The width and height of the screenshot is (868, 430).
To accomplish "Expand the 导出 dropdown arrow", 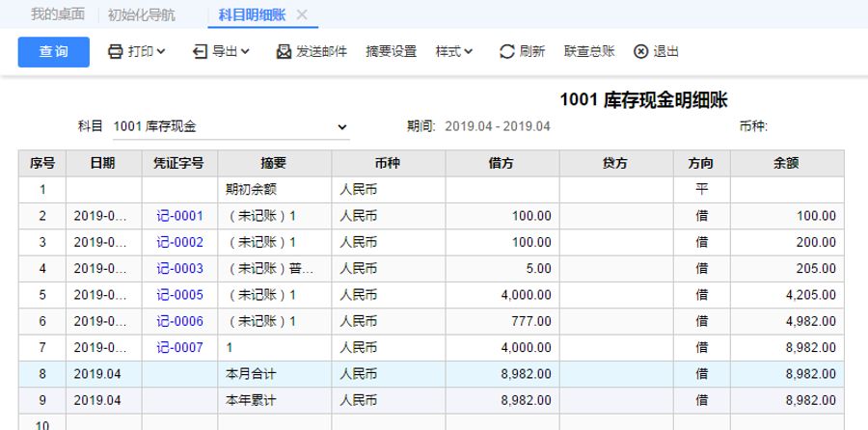I will point(245,52).
